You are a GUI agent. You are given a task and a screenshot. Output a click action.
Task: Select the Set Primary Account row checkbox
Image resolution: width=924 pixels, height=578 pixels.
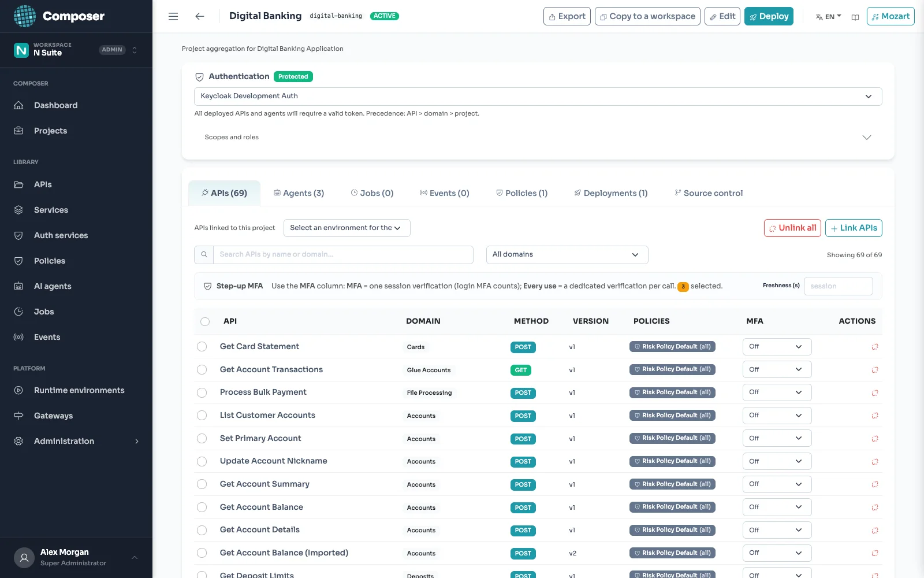(x=202, y=439)
